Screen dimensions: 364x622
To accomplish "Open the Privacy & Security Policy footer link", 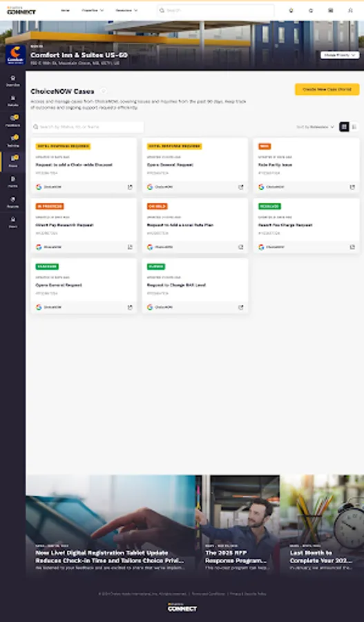I will 248,594.
